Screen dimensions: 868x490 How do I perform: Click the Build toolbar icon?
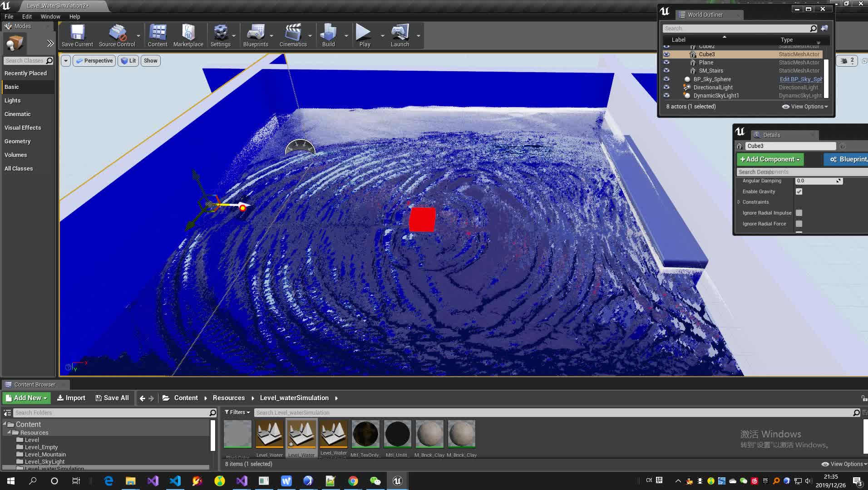[328, 35]
